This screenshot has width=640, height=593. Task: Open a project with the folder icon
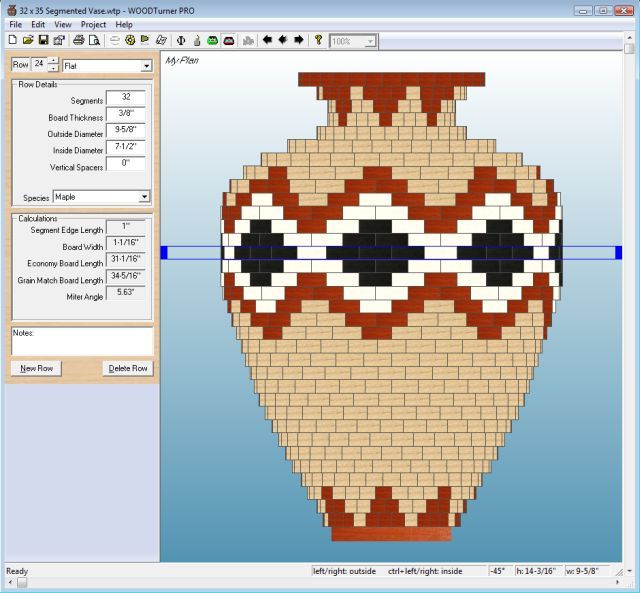point(28,41)
